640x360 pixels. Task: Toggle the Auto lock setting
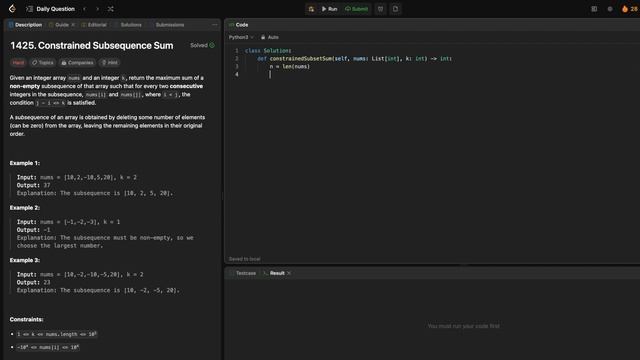pos(270,37)
